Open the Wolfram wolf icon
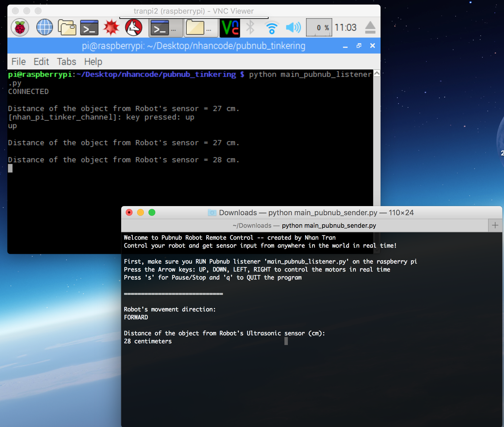Viewport: 504px width, 427px height. 134,27
